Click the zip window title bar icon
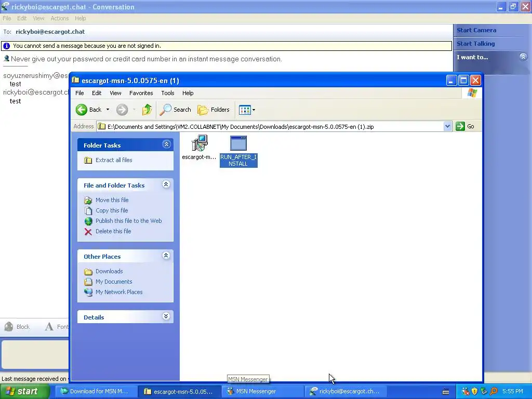Screen dimensions: 532x399 point(75,81)
